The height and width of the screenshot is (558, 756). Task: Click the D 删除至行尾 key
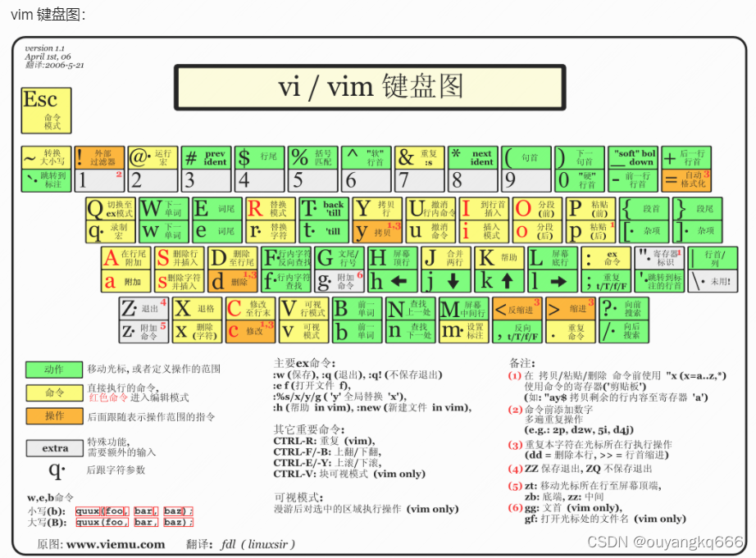[x=232, y=258]
